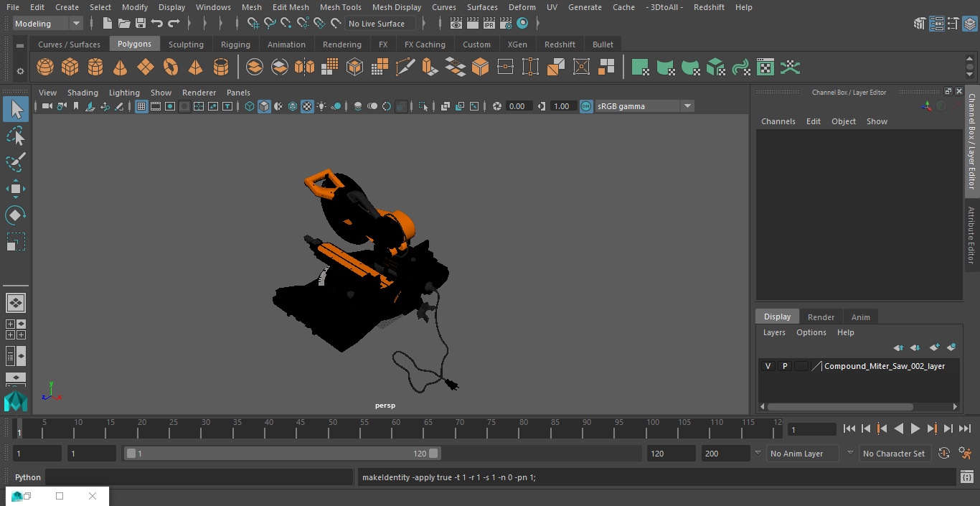Switch to the Rigging shelf tab
The width and height of the screenshot is (980, 506).
pos(235,44)
